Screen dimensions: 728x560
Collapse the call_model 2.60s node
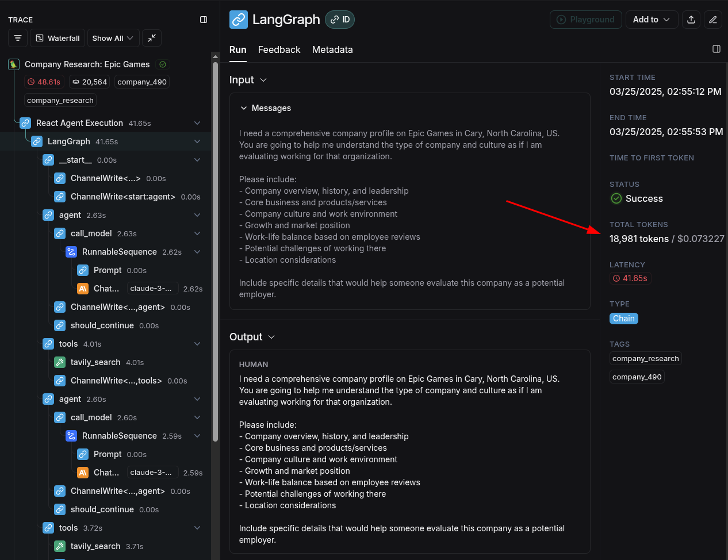tap(197, 417)
